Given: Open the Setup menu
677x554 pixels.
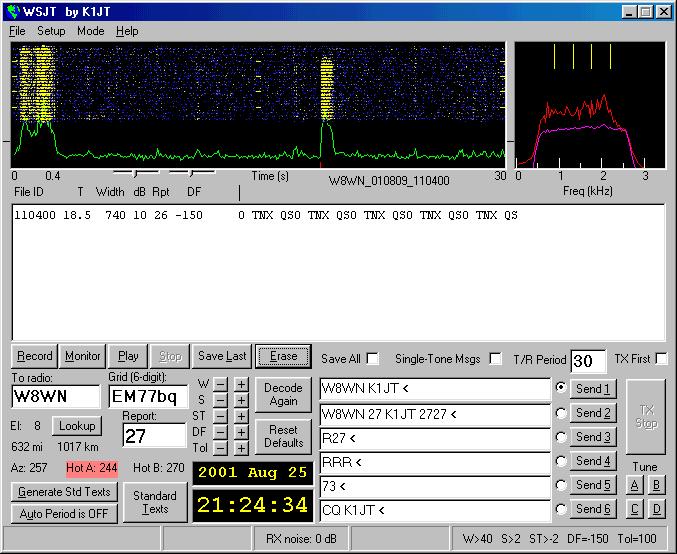Looking at the screenshot, I should [51, 31].
